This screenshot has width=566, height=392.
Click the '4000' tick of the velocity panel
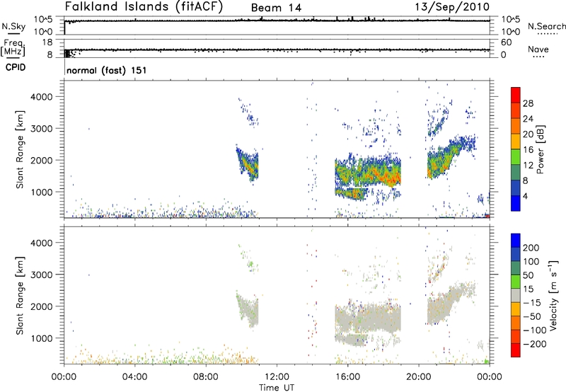tap(42, 243)
